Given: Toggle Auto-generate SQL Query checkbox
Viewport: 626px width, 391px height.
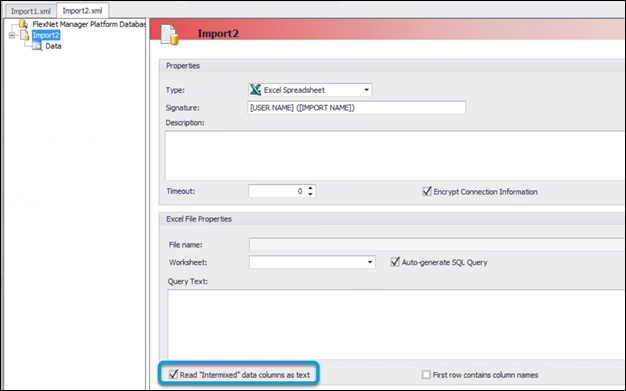Looking at the screenshot, I should coord(395,262).
